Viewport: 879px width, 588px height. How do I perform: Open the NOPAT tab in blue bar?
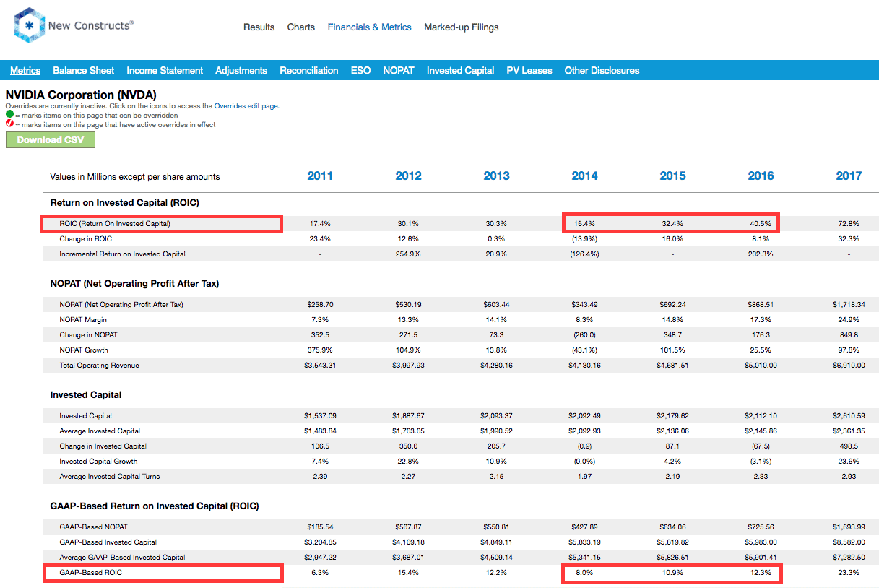pyautogui.click(x=399, y=70)
